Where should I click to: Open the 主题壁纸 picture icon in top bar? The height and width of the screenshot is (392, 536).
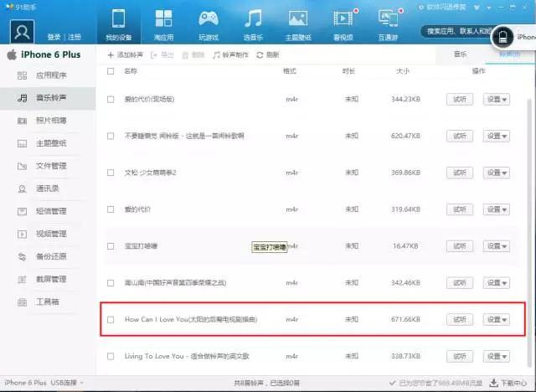[x=298, y=24]
